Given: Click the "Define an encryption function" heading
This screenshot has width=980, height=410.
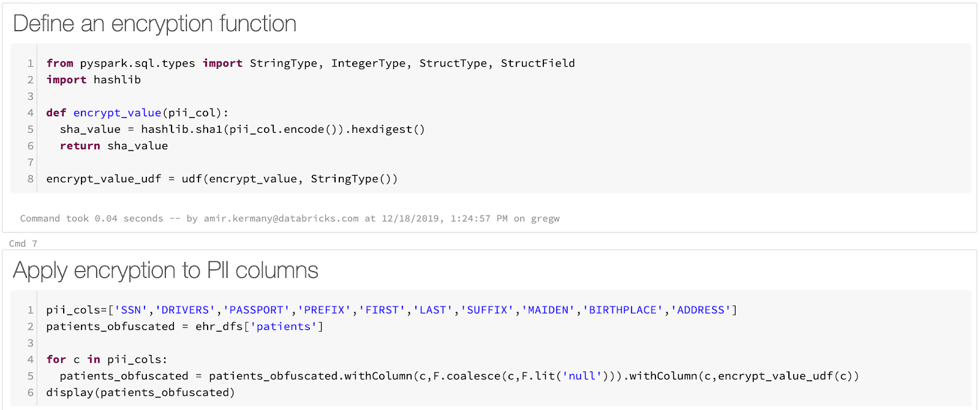Looking at the screenshot, I should [154, 24].
